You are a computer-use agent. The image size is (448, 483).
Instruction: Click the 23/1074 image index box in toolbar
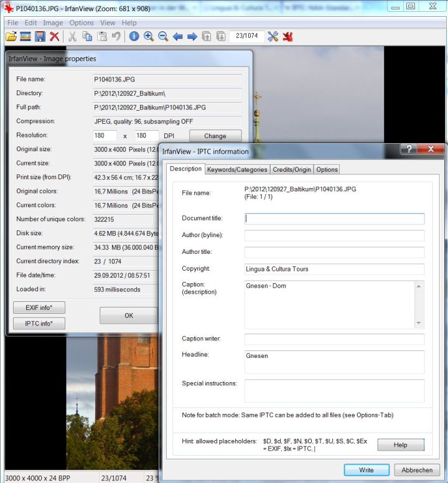tap(246, 36)
